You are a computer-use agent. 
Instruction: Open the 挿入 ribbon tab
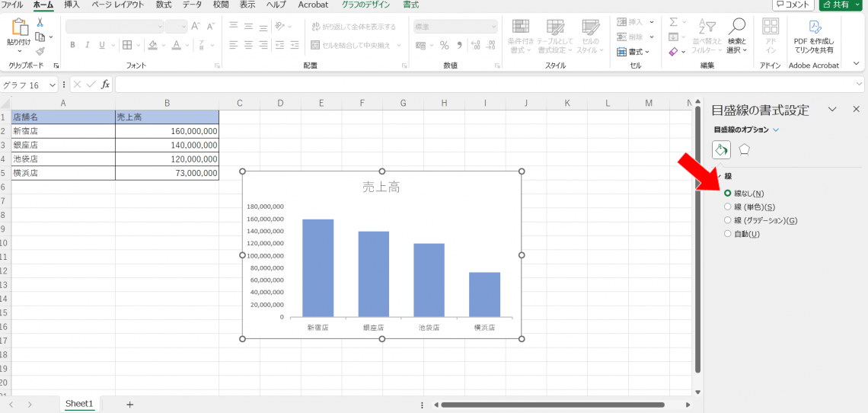[72, 5]
